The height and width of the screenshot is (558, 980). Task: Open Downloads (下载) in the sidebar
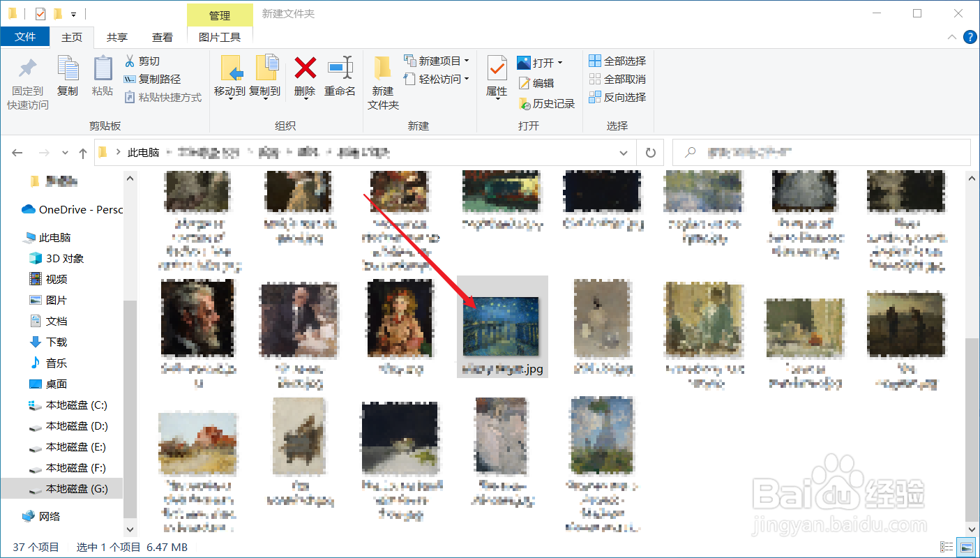tap(49, 342)
